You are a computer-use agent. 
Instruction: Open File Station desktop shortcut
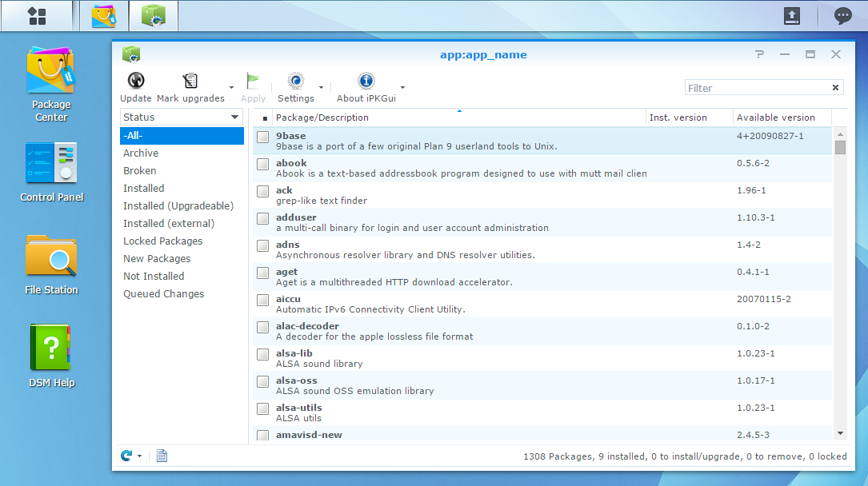(51, 265)
